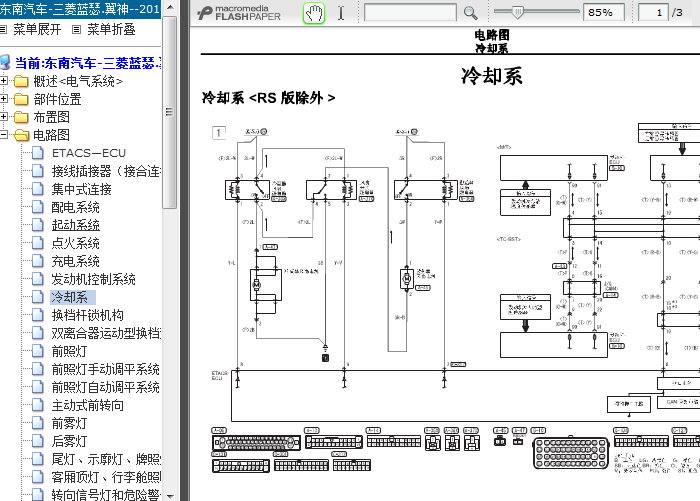700x501 pixels.
Task: Select the FlashPaper hand pan tool
Action: (314, 13)
